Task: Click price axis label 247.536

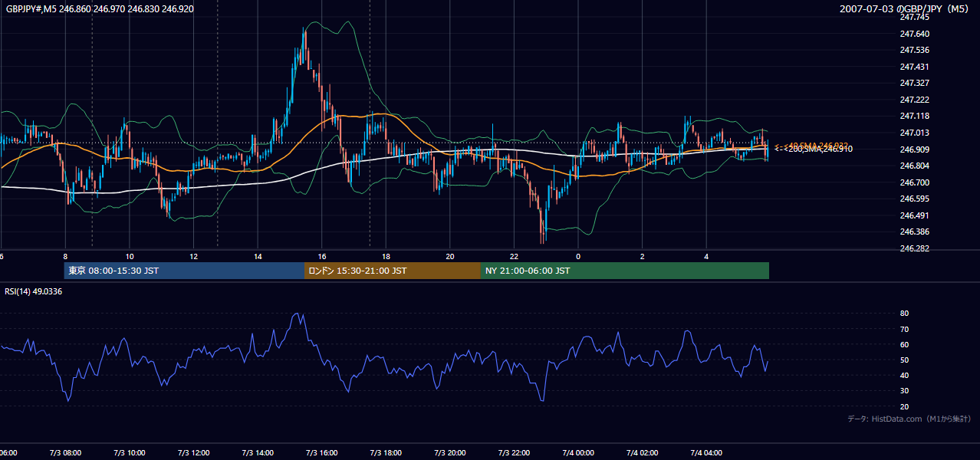Action: (914, 51)
